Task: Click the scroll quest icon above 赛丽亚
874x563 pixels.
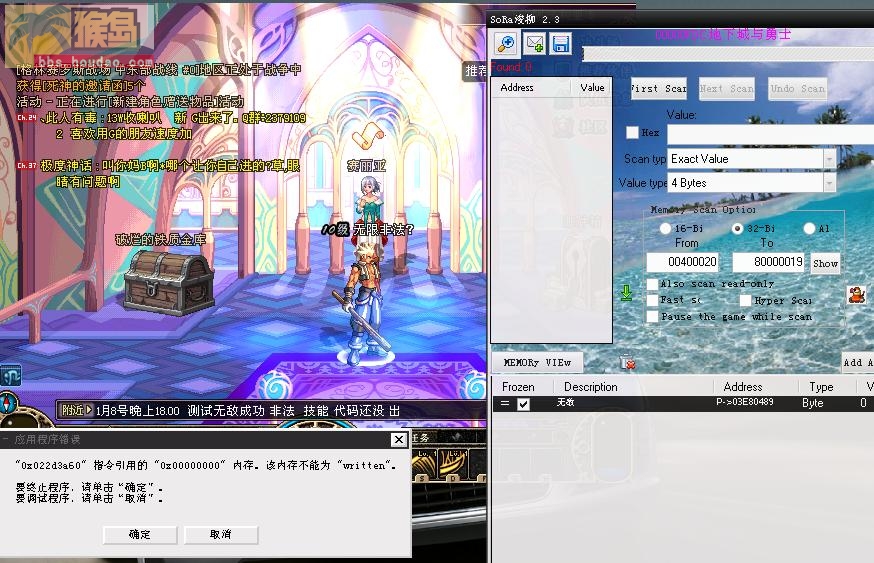Action: (368, 136)
